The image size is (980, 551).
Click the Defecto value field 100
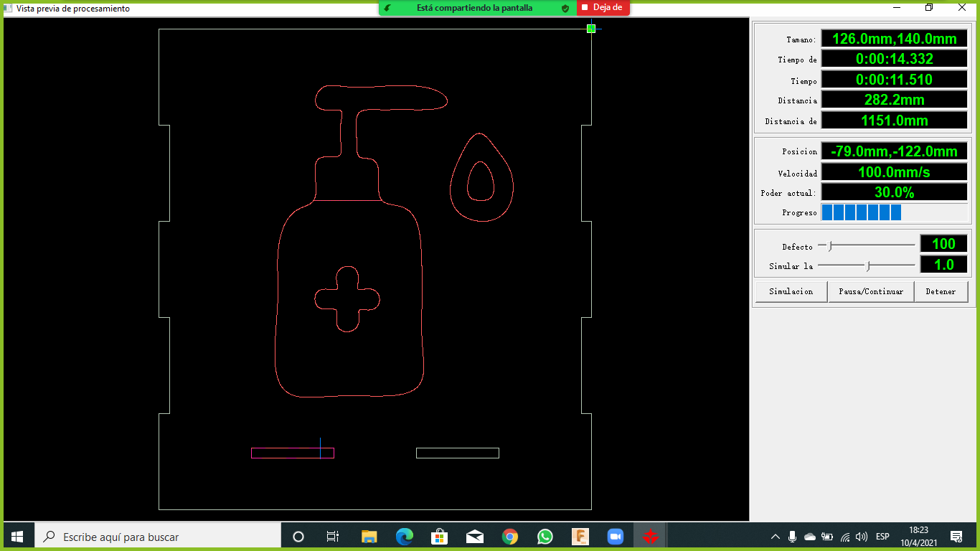pos(943,245)
